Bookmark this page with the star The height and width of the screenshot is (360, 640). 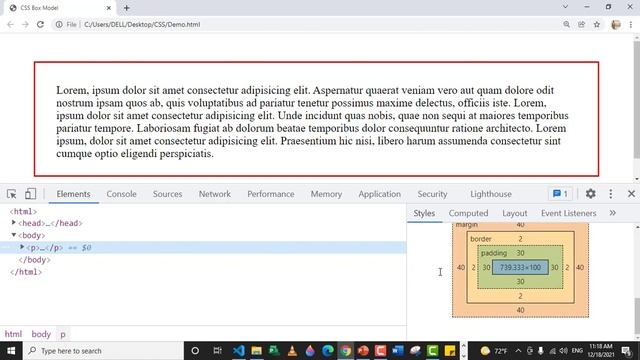pyautogui.click(x=597, y=24)
